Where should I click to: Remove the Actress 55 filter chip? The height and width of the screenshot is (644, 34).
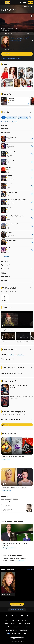pyautogui.click(x=15, y=117)
